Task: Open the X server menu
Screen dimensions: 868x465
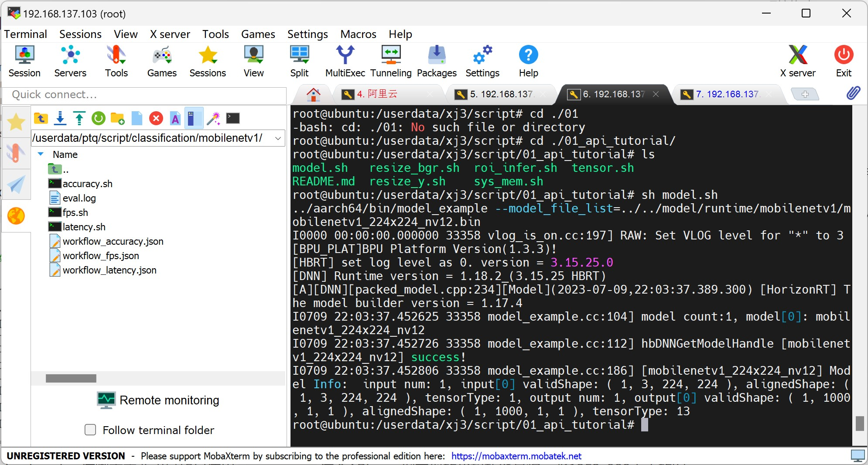Action: (x=170, y=34)
